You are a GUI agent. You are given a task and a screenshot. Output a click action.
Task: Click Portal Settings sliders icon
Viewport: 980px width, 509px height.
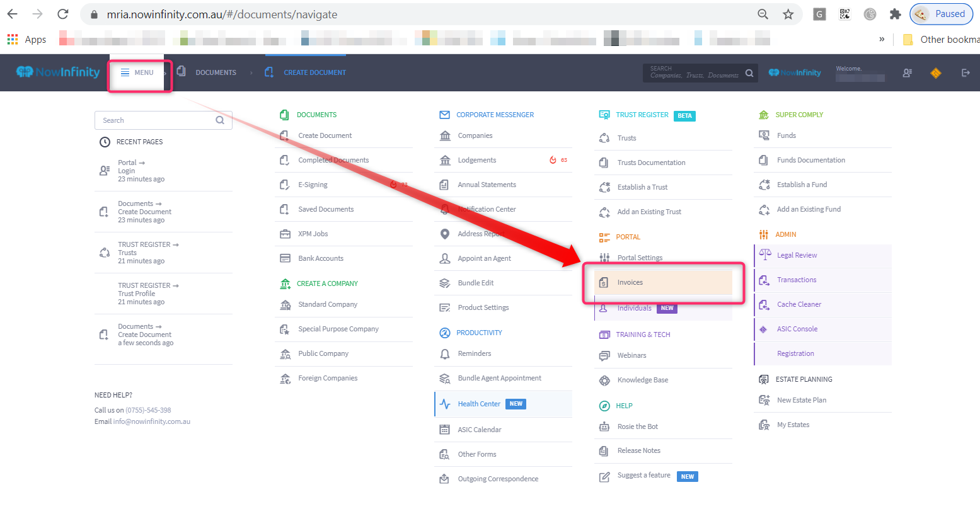tap(604, 258)
